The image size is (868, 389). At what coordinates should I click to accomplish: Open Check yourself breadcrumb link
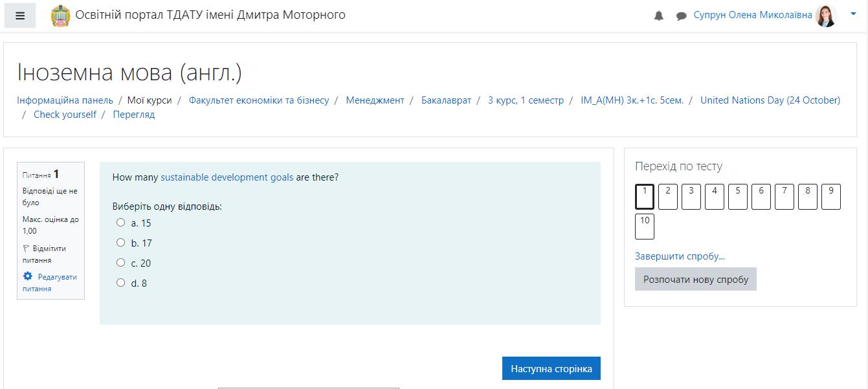65,115
